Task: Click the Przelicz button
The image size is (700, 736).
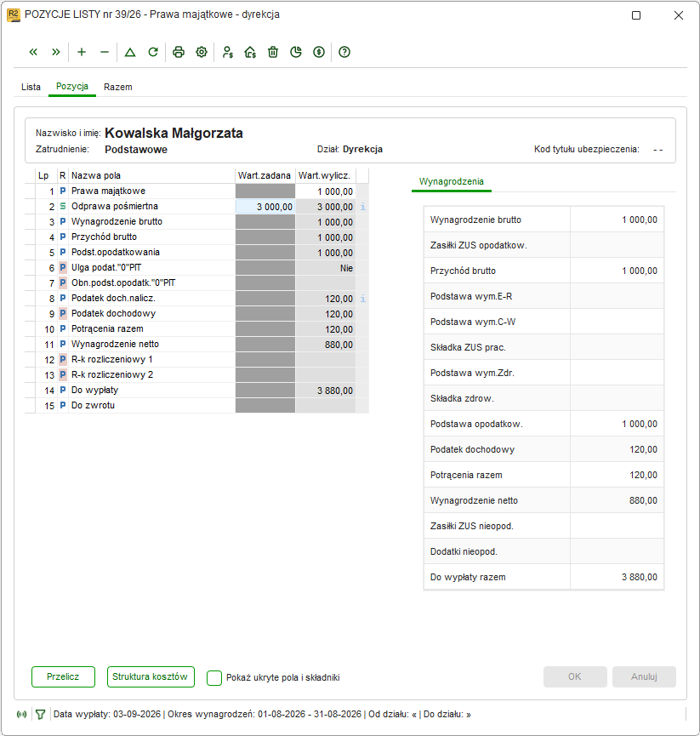Action: (x=63, y=676)
